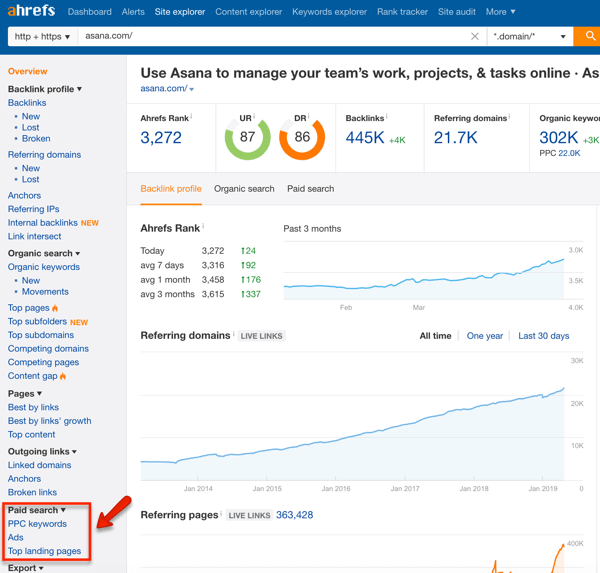Screen dimensions: 600x573
Task: Click the orange search button
Action: (x=589, y=36)
